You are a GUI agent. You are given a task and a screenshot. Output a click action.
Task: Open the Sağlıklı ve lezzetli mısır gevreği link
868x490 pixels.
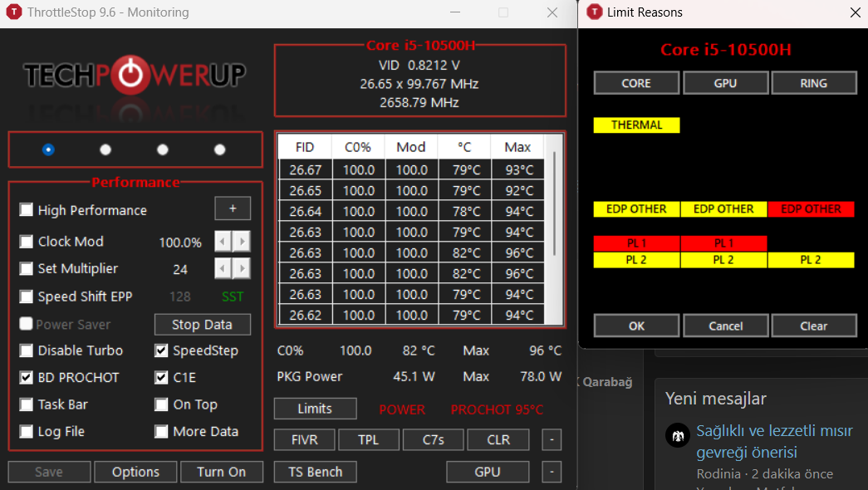[774, 441]
